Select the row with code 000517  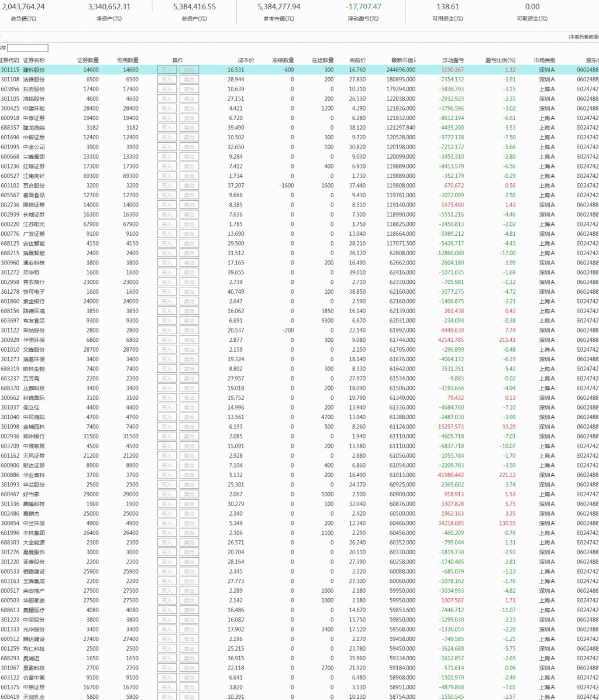(x=299, y=591)
